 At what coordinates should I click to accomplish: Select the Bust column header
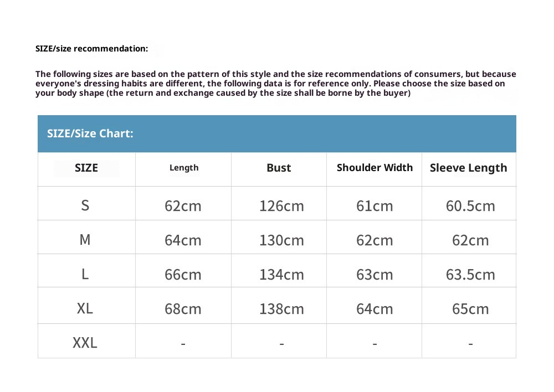tap(279, 168)
